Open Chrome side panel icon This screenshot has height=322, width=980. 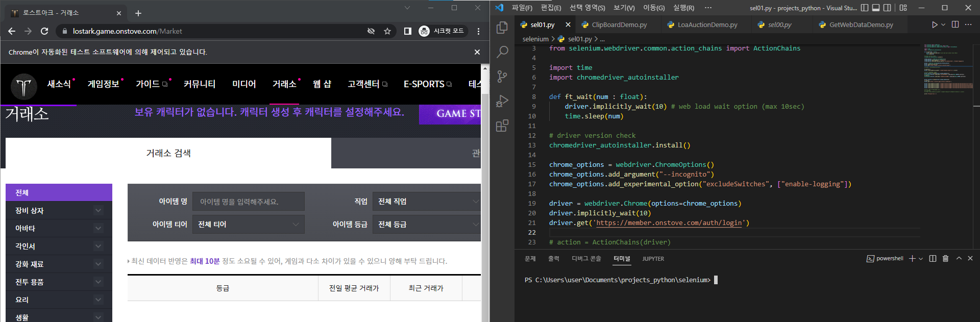[407, 31]
